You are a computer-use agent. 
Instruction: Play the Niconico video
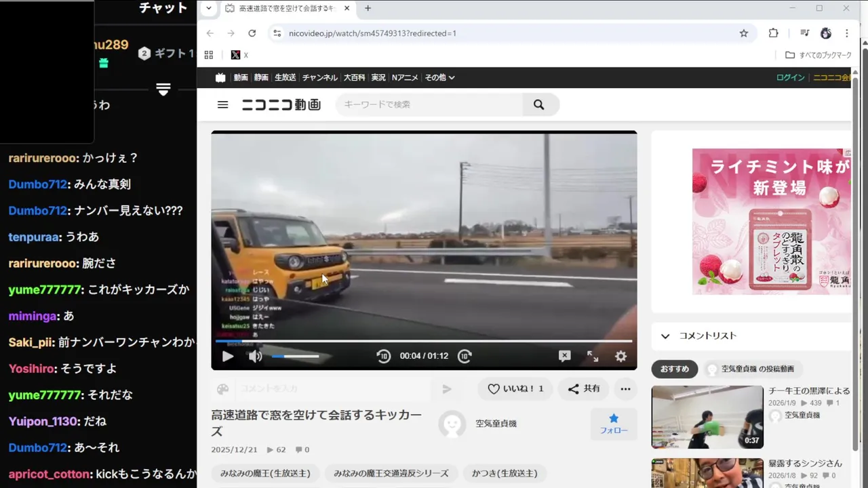pyautogui.click(x=228, y=356)
